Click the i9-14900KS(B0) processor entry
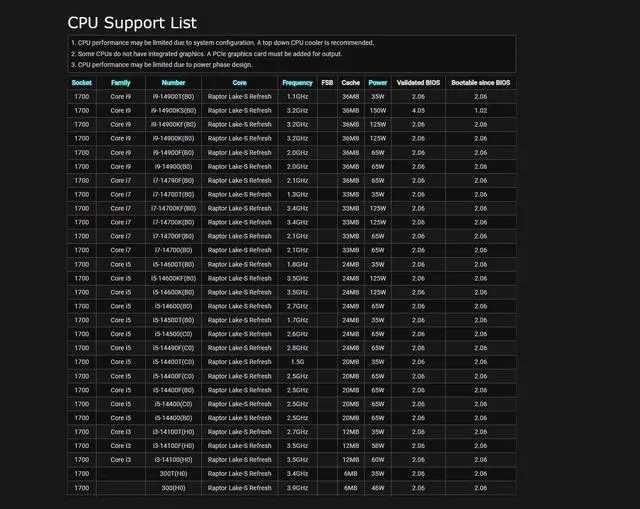 [173, 111]
